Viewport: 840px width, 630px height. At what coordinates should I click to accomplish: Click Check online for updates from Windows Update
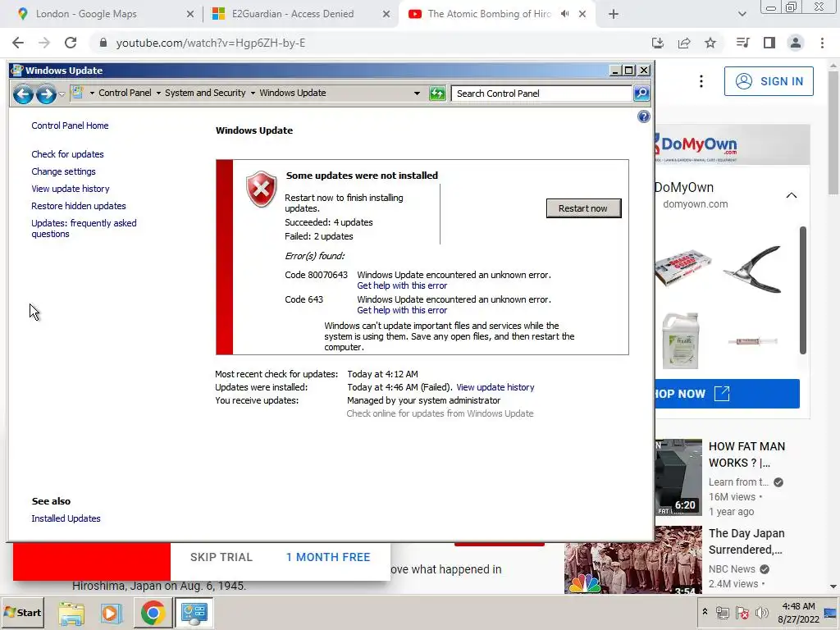tap(440, 413)
